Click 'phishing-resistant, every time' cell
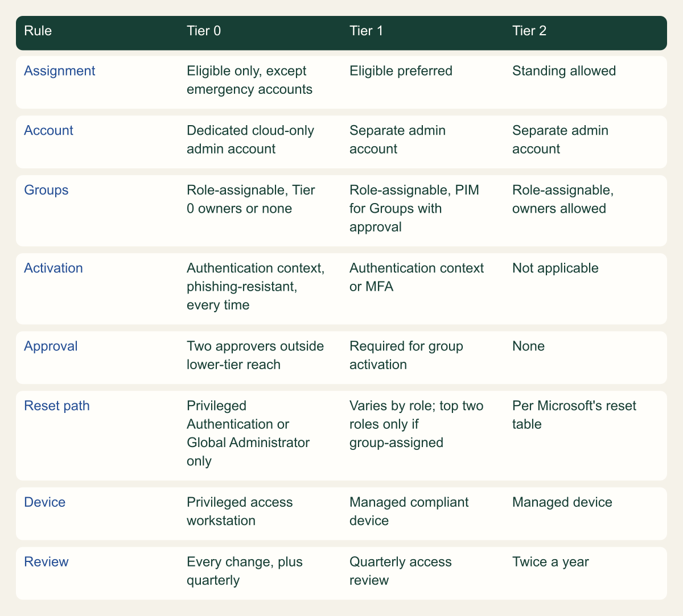Screen dimensions: 683x616 tap(256, 286)
